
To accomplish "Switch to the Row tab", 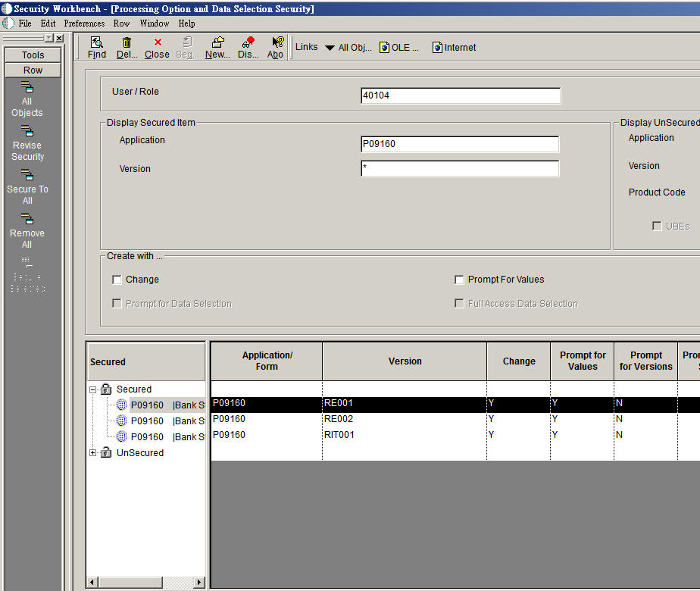I will (x=33, y=70).
